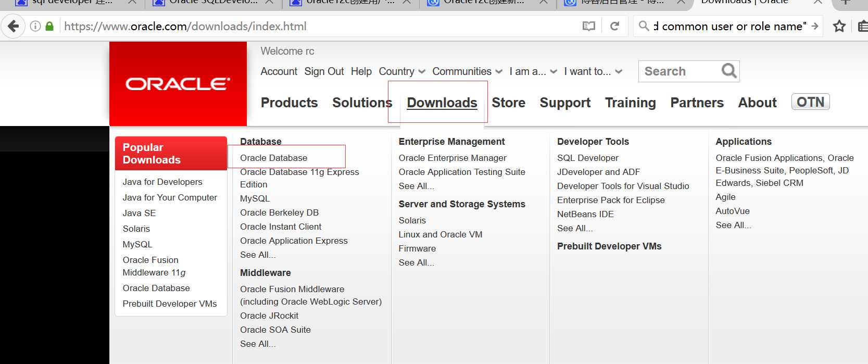Click the browser search bar magnifier icon
This screenshot has width=868, height=364.
coord(644,26)
